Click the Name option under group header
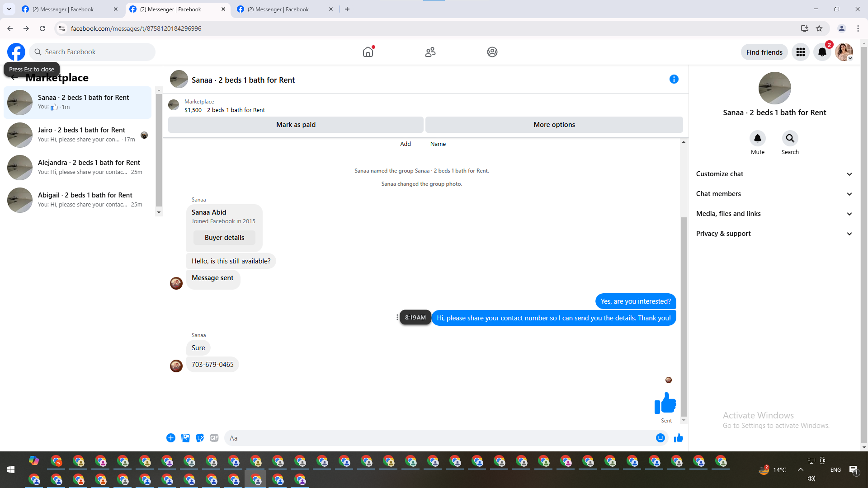868x488 pixels. (438, 144)
